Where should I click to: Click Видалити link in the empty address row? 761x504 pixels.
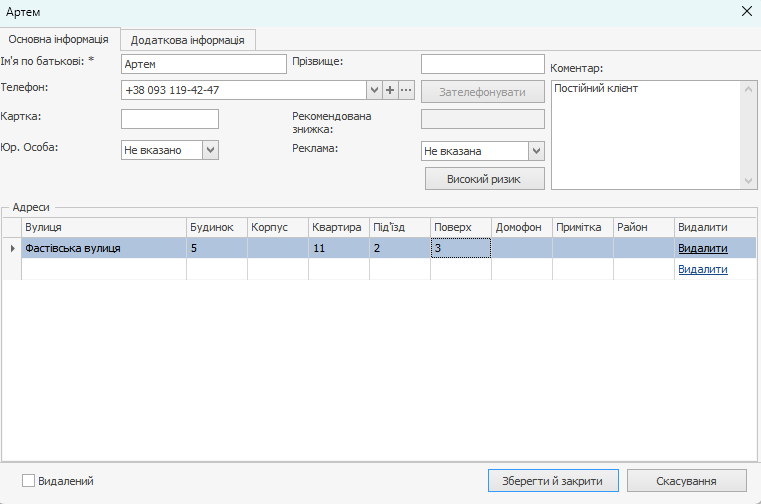click(x=702, y=269)
